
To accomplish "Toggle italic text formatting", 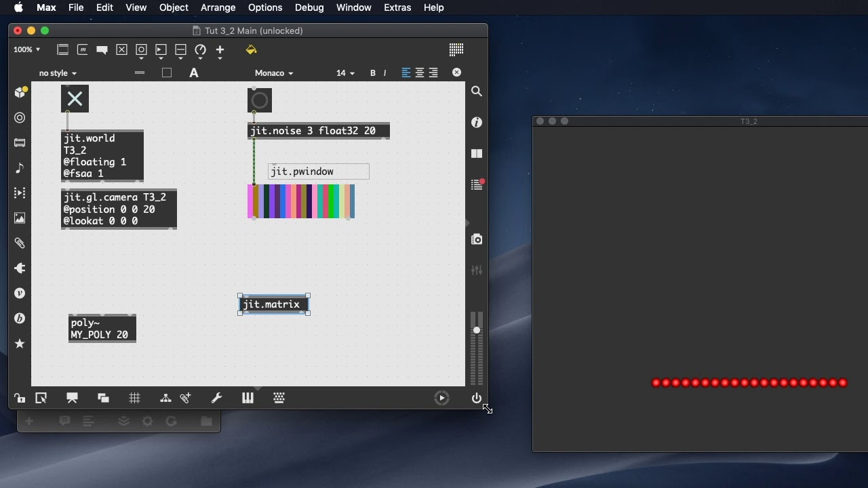I will pyautogui.click(x=384, y=73).
